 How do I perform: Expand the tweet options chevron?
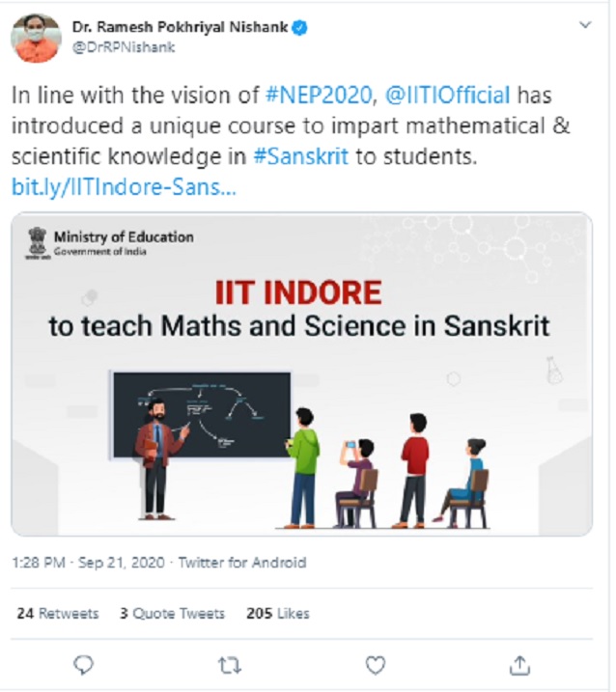584,25
